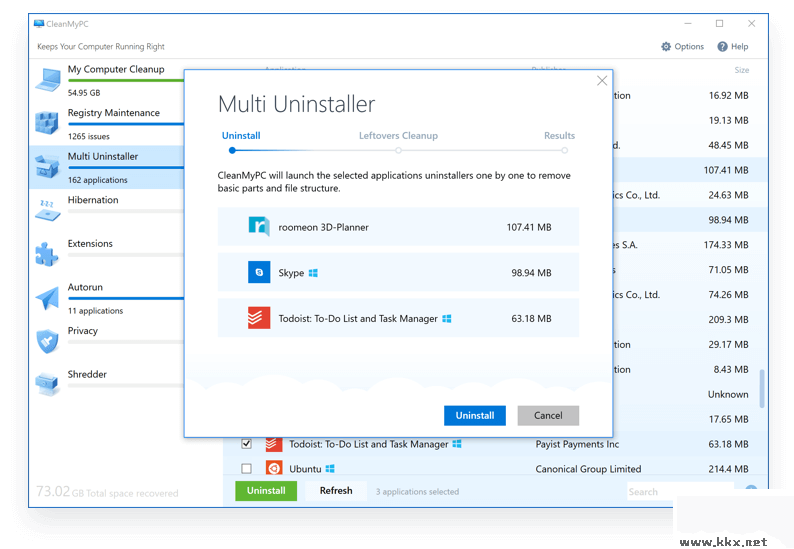Select roomeon 3D-Planner row in dialog
The height and width of the screenshot is (549, 794).
(398, 226)
